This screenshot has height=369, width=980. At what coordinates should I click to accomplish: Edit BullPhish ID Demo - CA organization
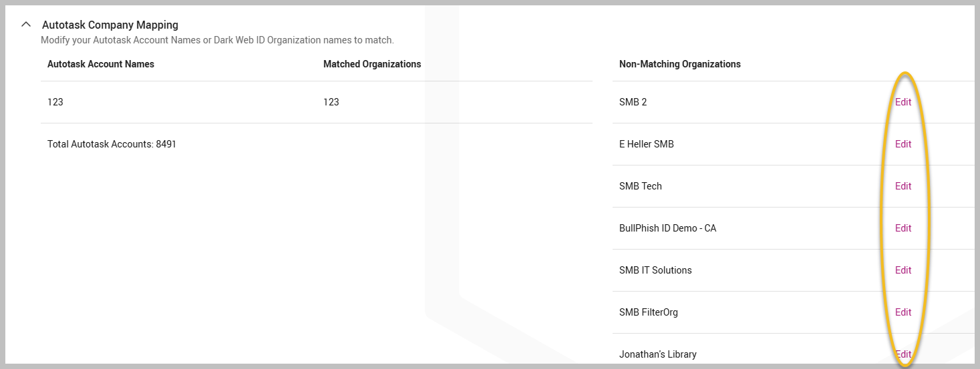[903, 228]
